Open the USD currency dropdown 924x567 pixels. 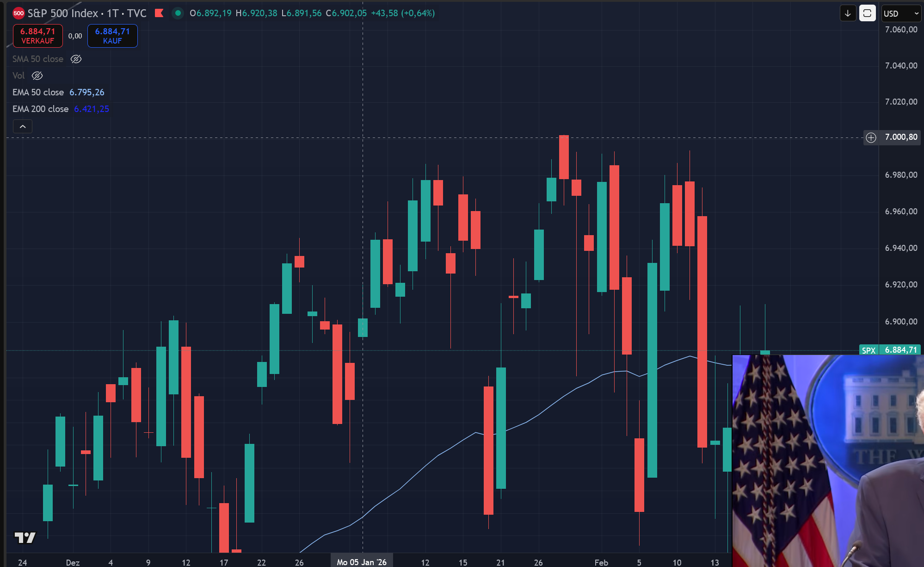tap(900, 13)
